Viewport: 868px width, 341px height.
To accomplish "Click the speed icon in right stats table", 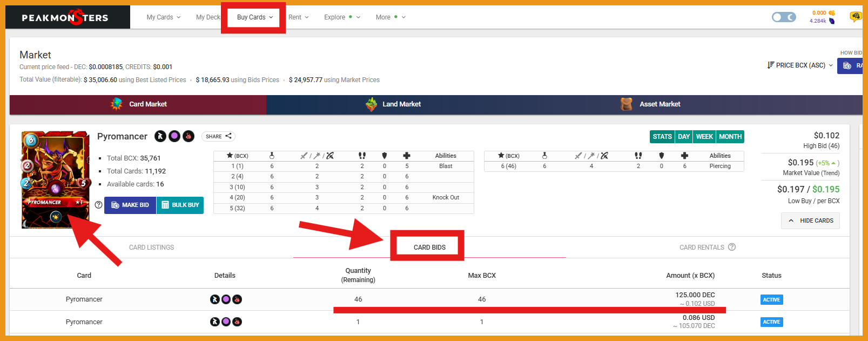I will pos(638,155).
